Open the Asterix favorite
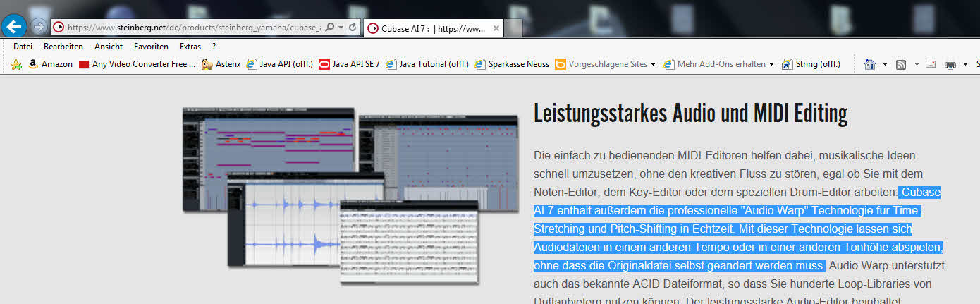980x304 pixels. click(221, 64)
